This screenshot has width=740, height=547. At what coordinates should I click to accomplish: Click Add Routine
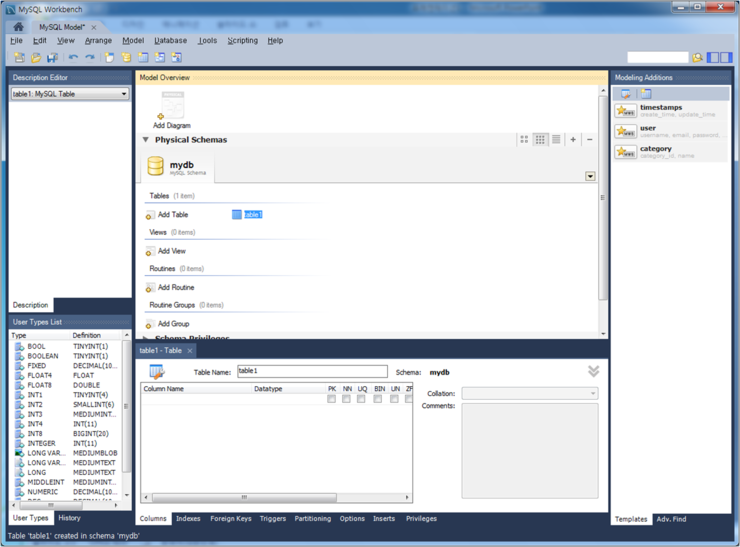(x=170, y=287)
